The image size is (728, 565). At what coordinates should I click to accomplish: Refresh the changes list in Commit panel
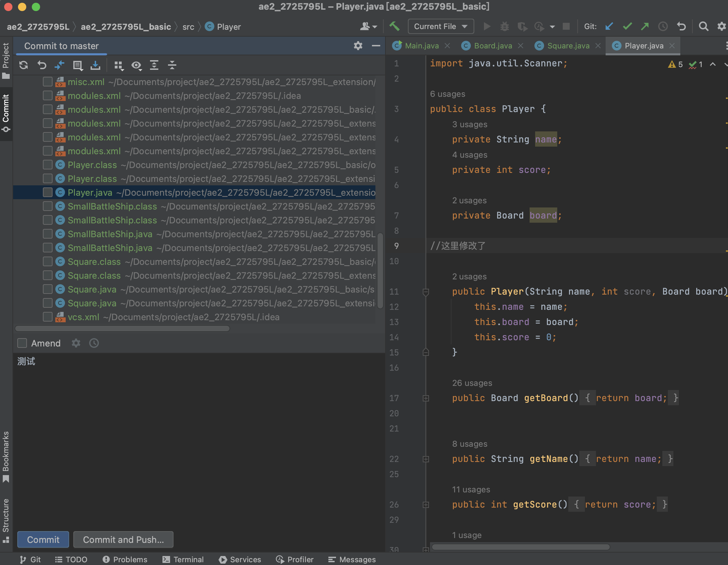[24, 65]
